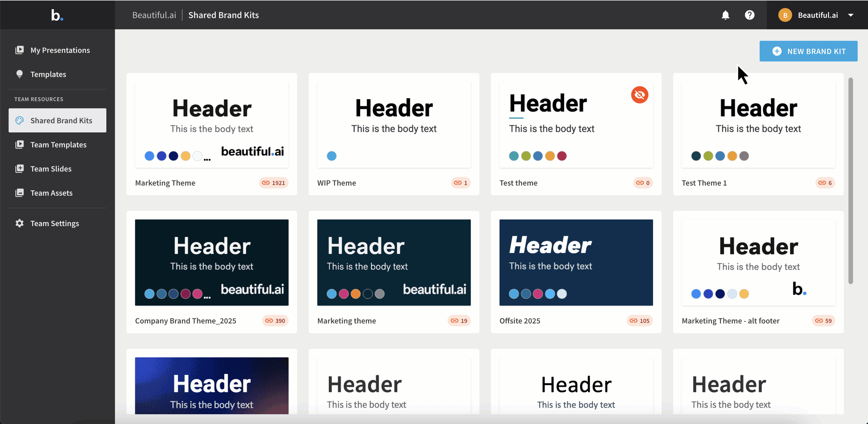
Task: Click the Templates lightbulb icon
Action: coord(20,74)
